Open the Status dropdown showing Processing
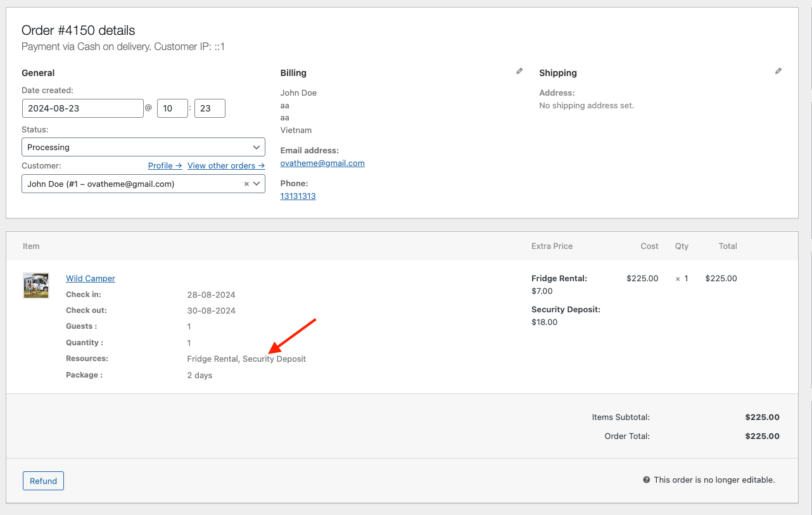The height and width of the screenshot is (515, 812). 143,147
